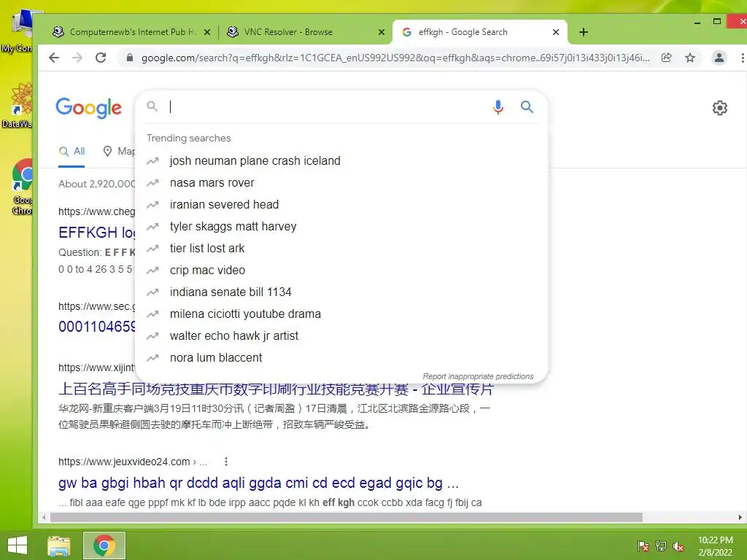This screenshot has height=560, width=747.
Task: Open the Chrome profile avatar
Action: (719, 58)
